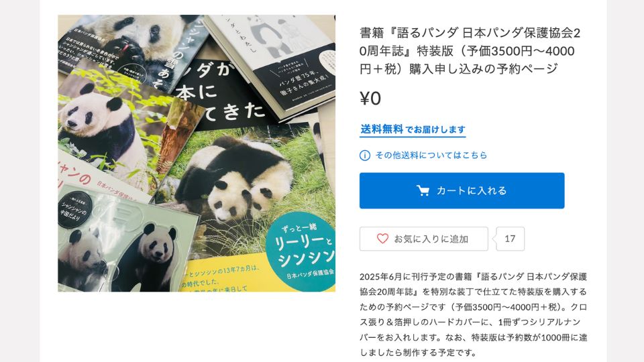
Task: Open the 送料無料でお届けします link
Action: [413, 129]
